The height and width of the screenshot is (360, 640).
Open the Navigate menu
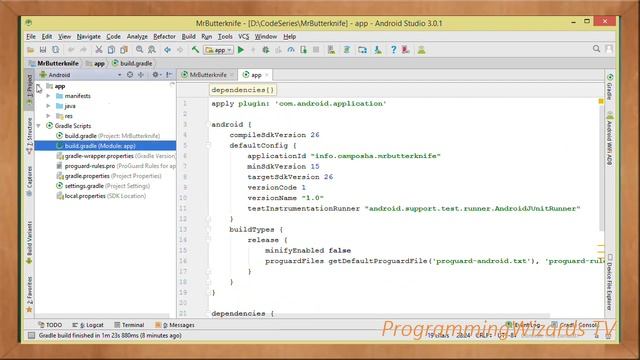pyautogui.click(x=89, y=36)
